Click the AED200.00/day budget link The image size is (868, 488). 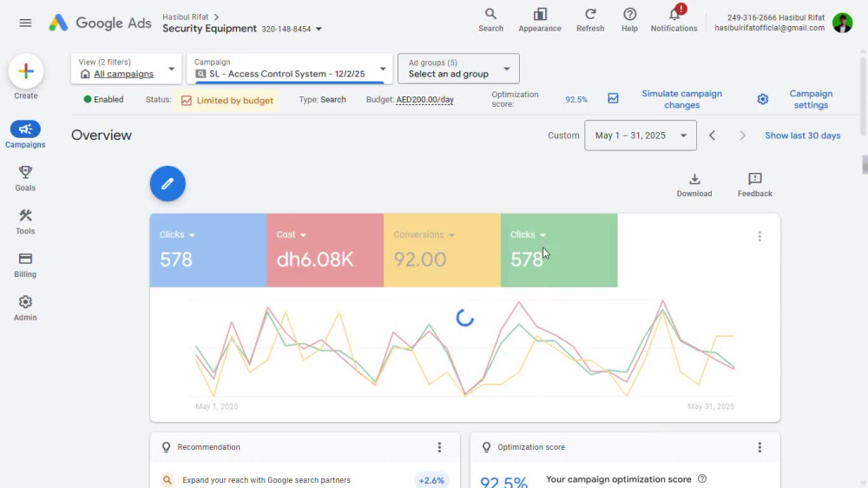tap(424, 100)
